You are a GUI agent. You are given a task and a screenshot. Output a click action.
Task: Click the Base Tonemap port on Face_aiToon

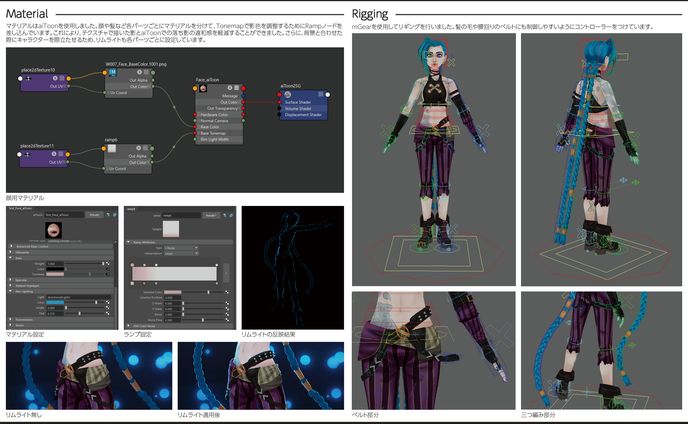[195, 133]
